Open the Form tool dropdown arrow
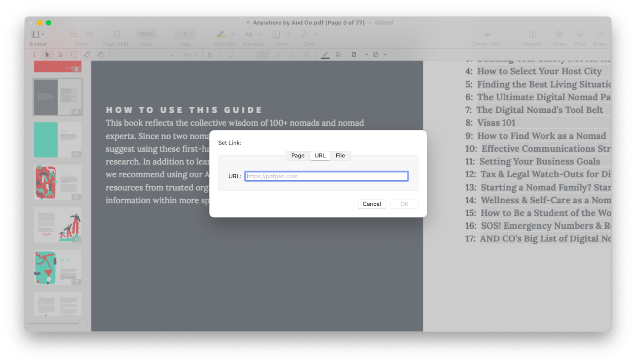Image resolution: width=636 pixels, height=364 pixels. tap(288, 34)
